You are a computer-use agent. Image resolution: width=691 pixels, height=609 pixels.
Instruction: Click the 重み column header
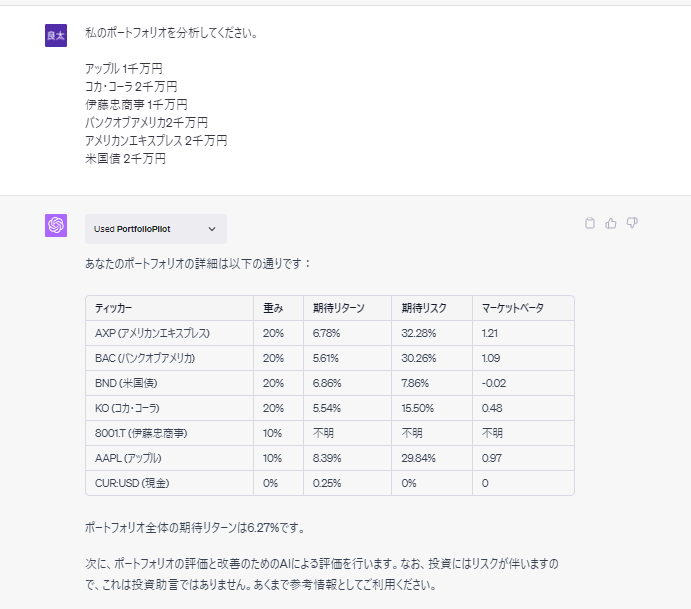click(273, 308)
